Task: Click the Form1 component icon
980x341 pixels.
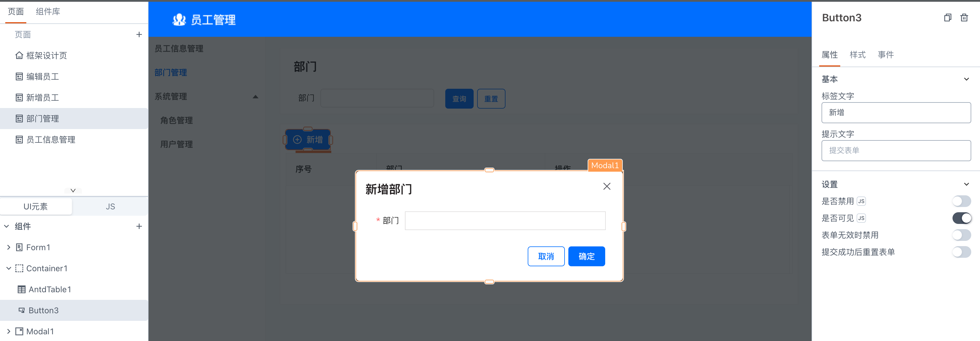Action: [x=19, y=248]
